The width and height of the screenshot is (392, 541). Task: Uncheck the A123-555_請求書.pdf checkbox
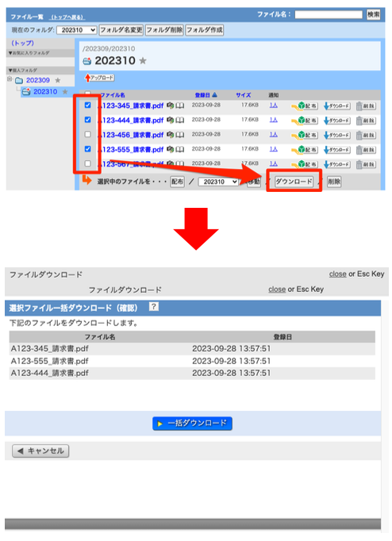[87, 148]
